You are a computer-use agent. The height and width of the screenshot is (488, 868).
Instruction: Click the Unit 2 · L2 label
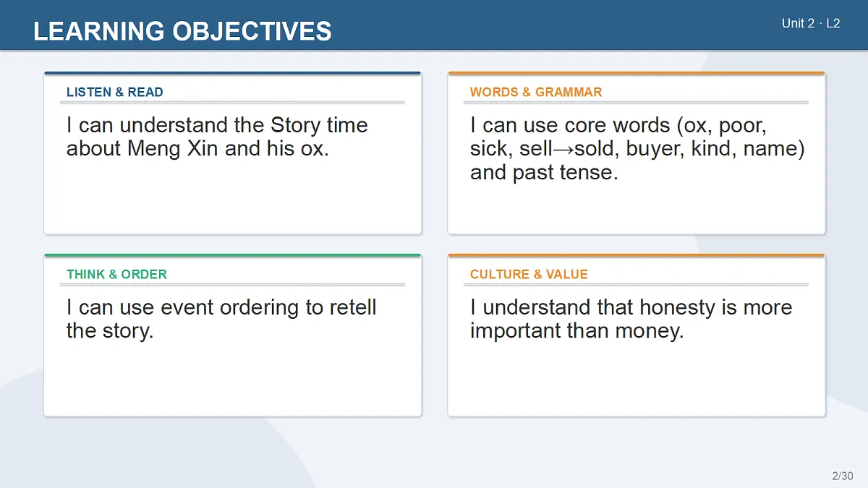[x=811, y=23]
